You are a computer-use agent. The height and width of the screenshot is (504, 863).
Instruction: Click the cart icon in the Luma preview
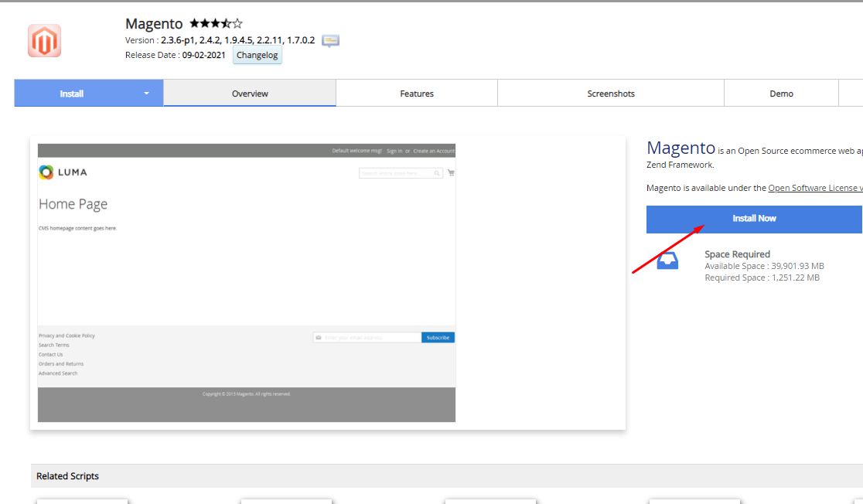(452, 173)
